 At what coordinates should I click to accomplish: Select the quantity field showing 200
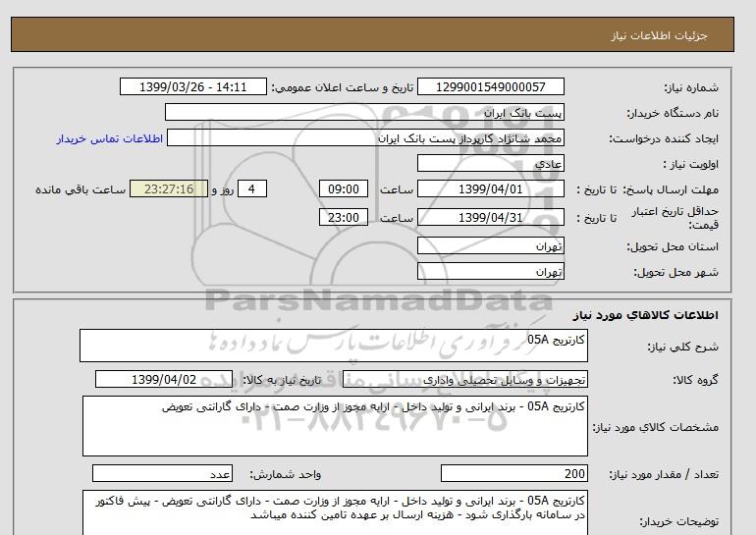click(514, 473)
